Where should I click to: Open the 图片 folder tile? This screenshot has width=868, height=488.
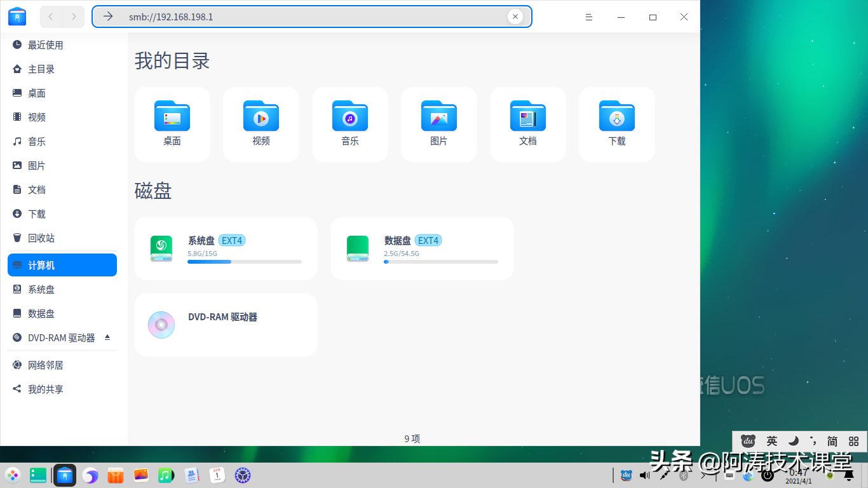click(439, 125)
